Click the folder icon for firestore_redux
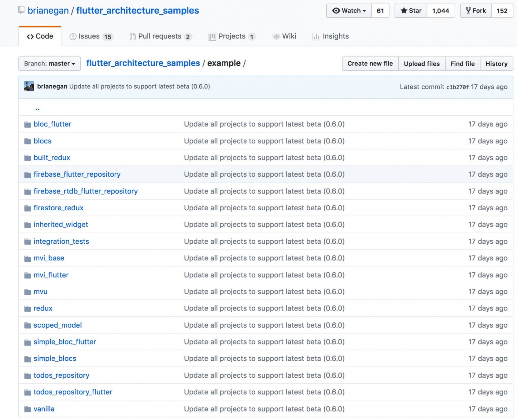 [x=27, y=208]
